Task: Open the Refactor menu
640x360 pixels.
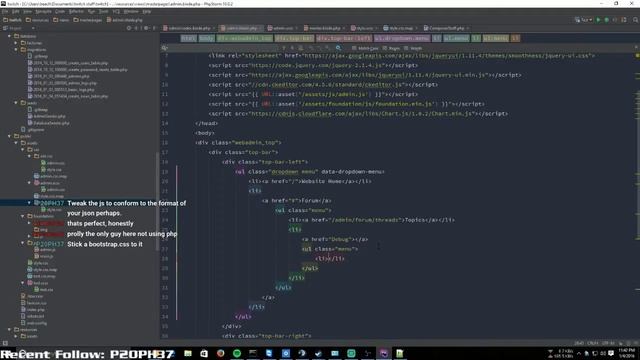Action: click(x=76, y=11)
